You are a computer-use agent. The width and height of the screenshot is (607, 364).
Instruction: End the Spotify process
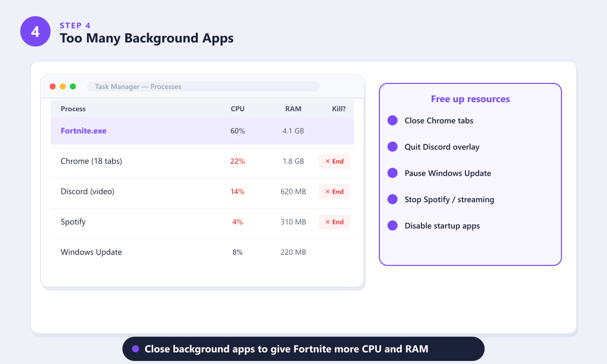(334, 222)
